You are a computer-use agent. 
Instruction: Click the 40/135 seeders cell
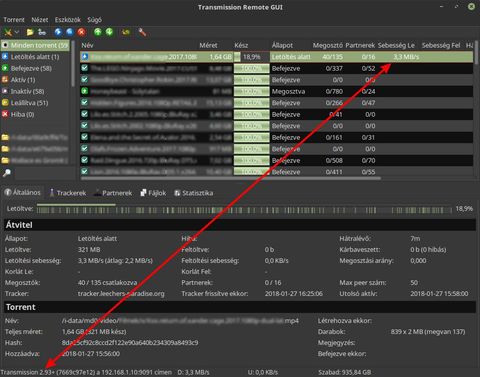pos(332,57)
